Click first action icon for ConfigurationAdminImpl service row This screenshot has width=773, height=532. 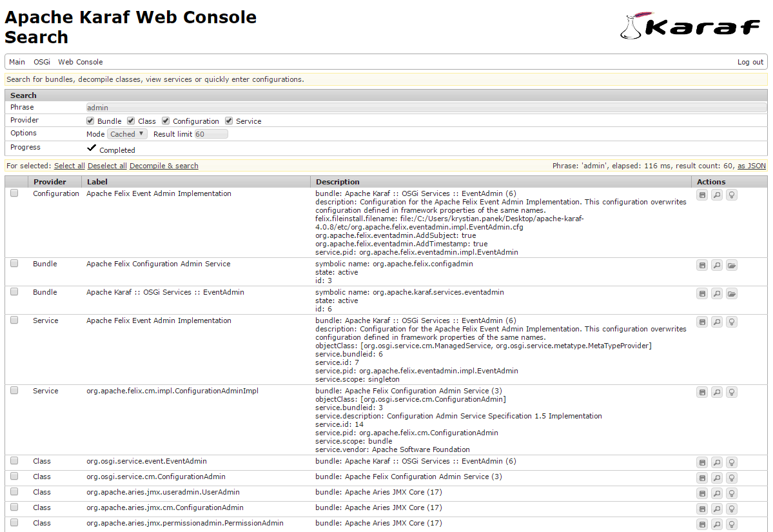click(x=702, y=393)
